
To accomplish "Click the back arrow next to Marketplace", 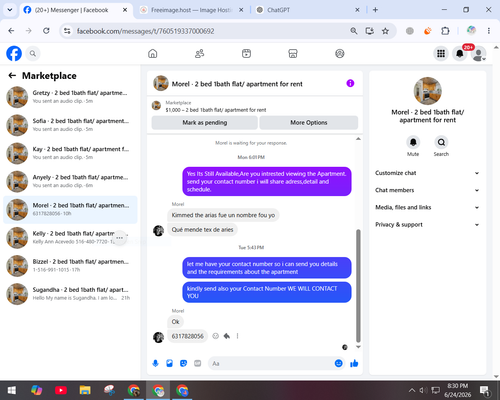I will [12, 76].
